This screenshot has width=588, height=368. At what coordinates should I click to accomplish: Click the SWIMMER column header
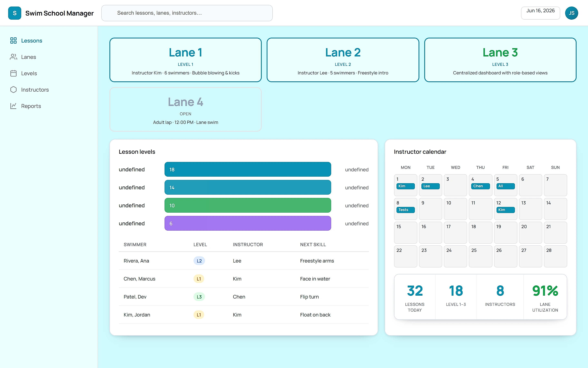click(x=135, y=245)
